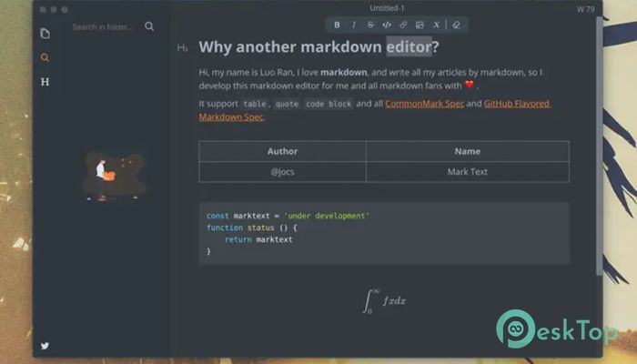
Task: Apply inline code formatting icon
Action: click(x=387, y=25)
